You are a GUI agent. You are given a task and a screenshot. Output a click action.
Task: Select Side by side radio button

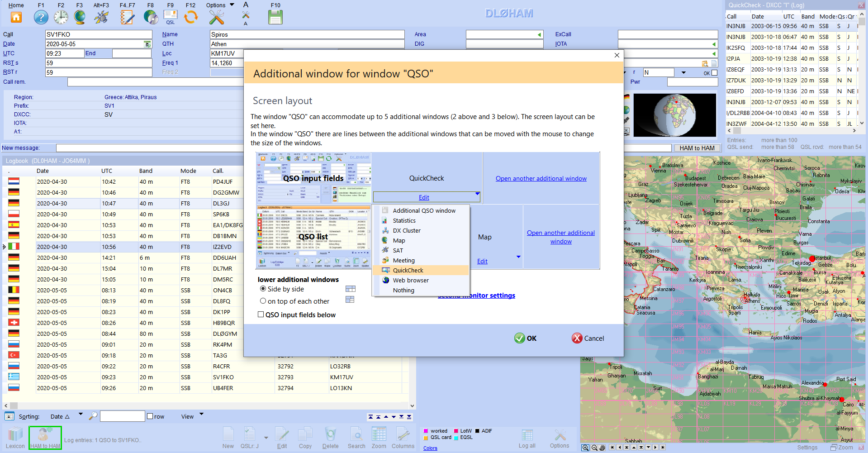263,289
